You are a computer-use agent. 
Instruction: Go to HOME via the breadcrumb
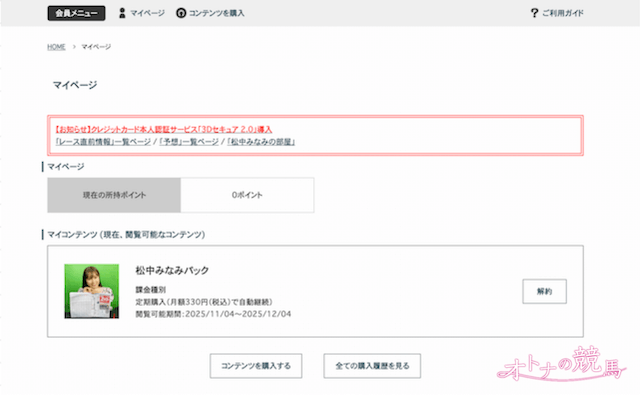point(56,47)
